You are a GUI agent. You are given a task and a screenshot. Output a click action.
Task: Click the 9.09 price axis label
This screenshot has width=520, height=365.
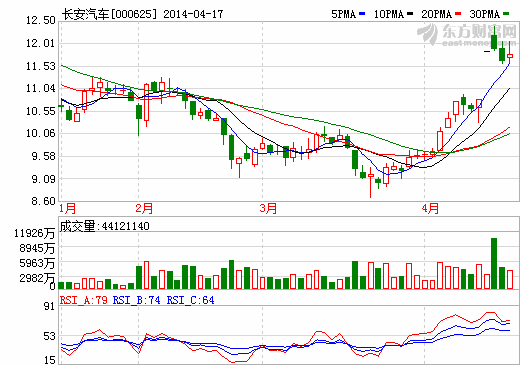[x=43, y=179]
